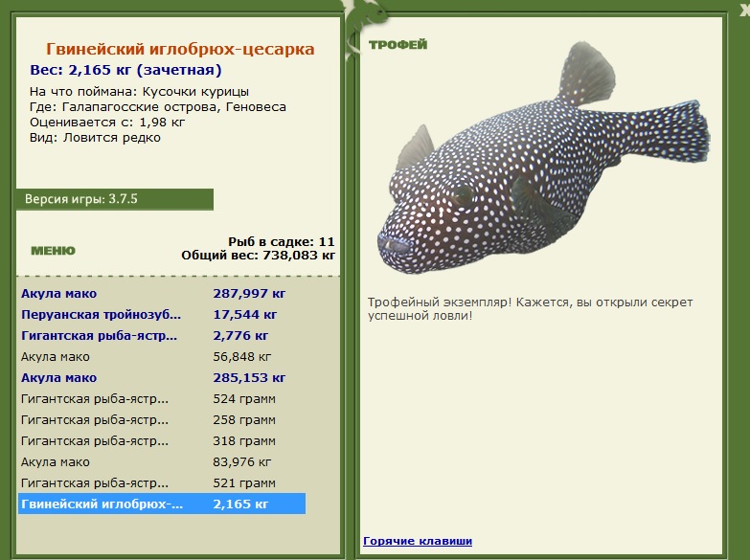Open the МЕНЮ button

[53, 251]
